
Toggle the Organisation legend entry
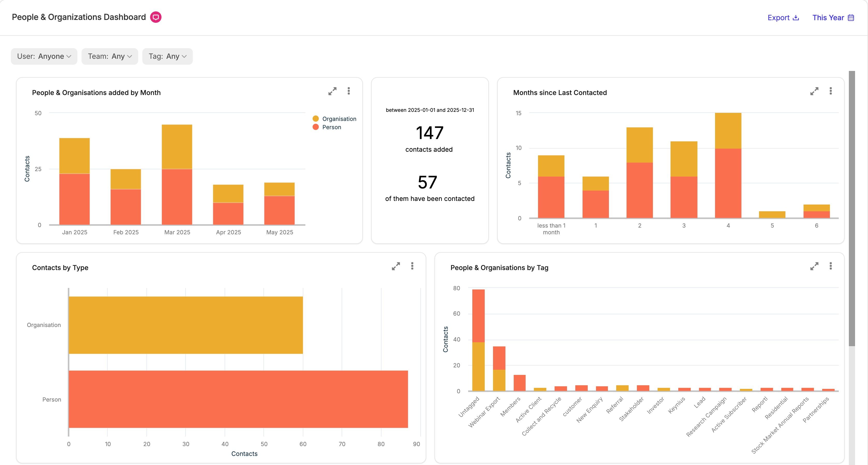click(x=334, y=119)
